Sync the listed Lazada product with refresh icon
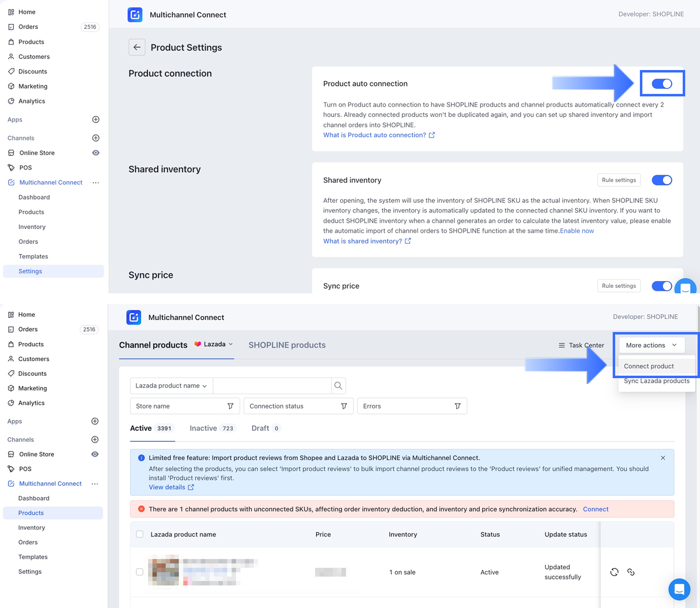700x608 pixels. point(614,572)
